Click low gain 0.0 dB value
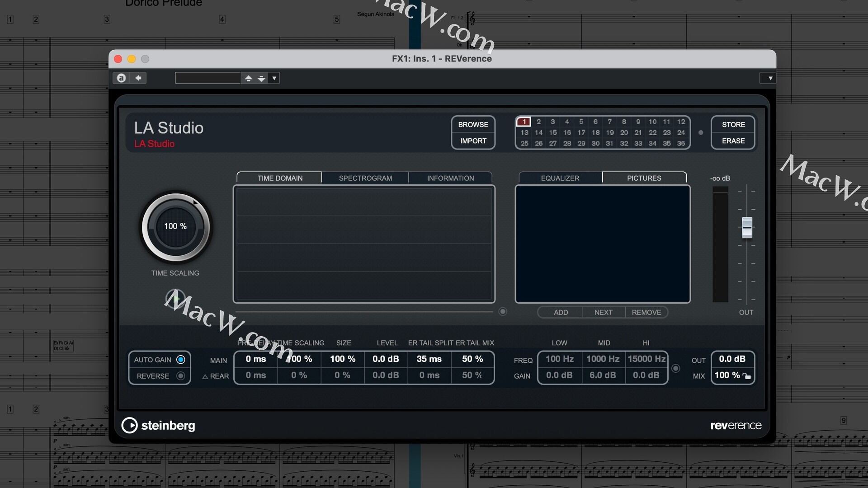Viewport: 868px width, 488px height. tap(560, 375)
